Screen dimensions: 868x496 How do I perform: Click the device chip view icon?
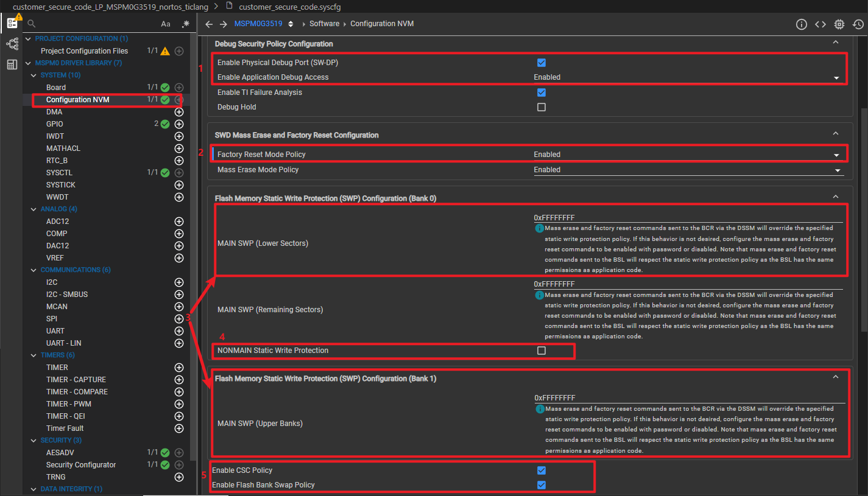839,24
